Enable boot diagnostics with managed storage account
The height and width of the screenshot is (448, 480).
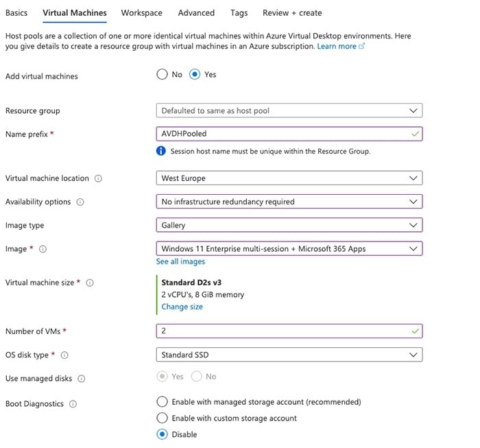(x=162, y=401)
